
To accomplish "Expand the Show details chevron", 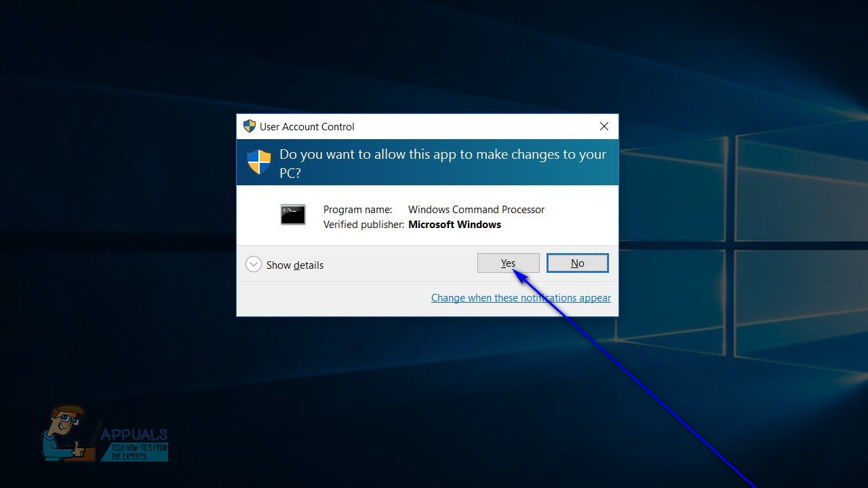I will 254,265.
